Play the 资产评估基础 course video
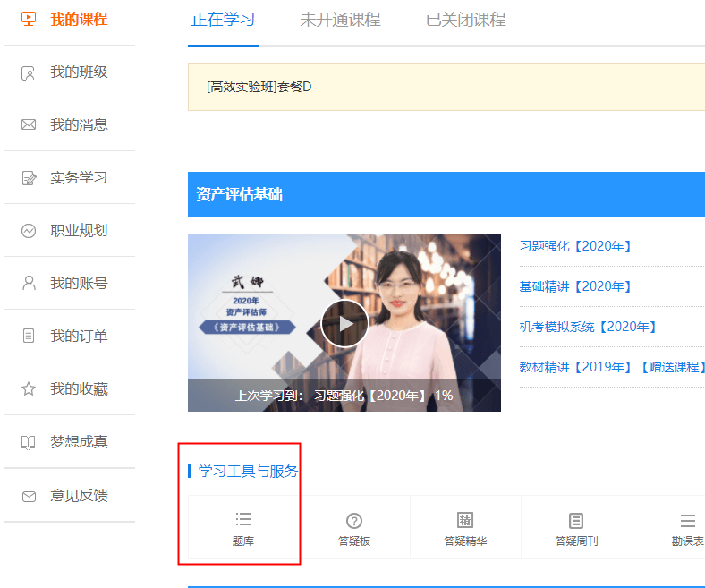The image size is (705, 588). pos(344,323)
